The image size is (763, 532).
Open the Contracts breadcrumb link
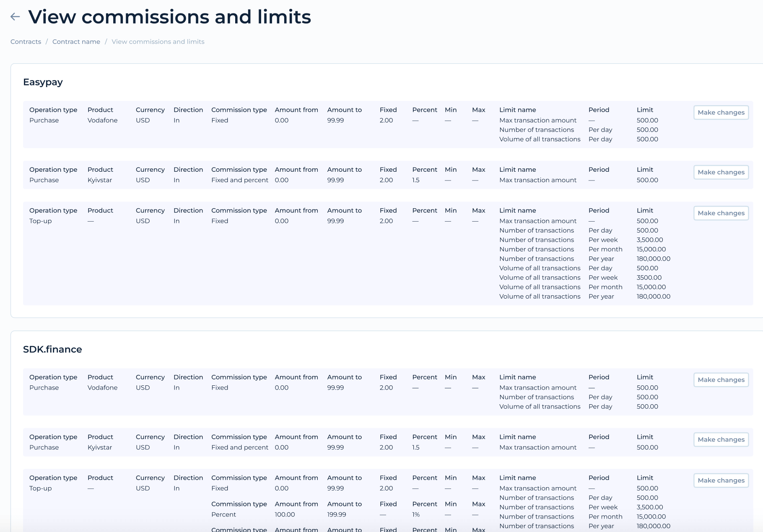tap(26, 41)
